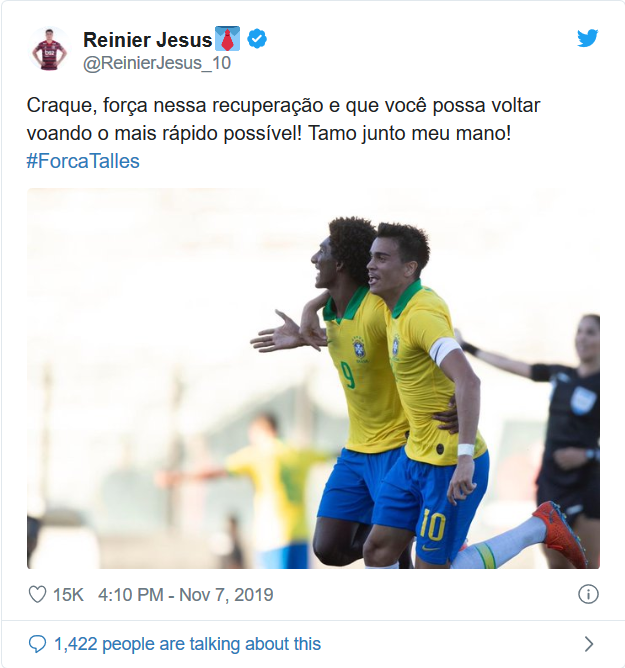Open the photo of the celebrating players
This screenshot has height=668, width=625.
click(313, 378)
